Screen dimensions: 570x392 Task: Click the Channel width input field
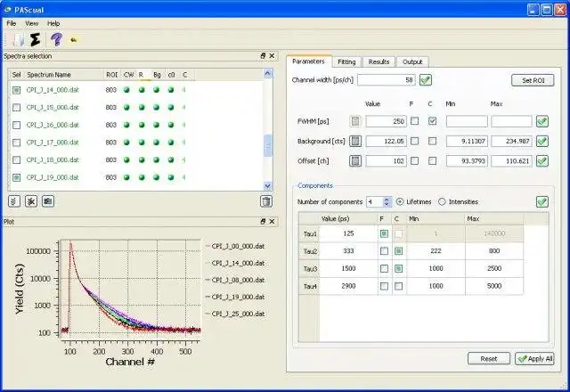coord(387,80)
